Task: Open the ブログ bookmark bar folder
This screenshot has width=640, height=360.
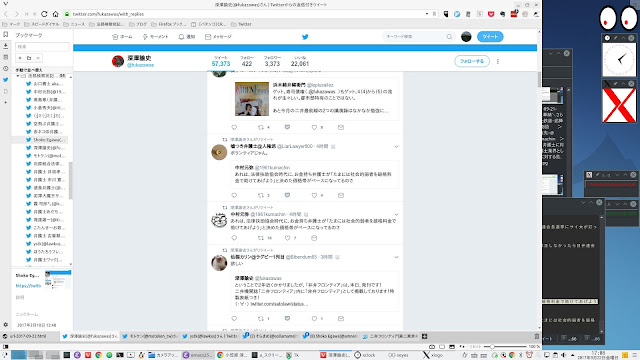Action: pos(138,24)
